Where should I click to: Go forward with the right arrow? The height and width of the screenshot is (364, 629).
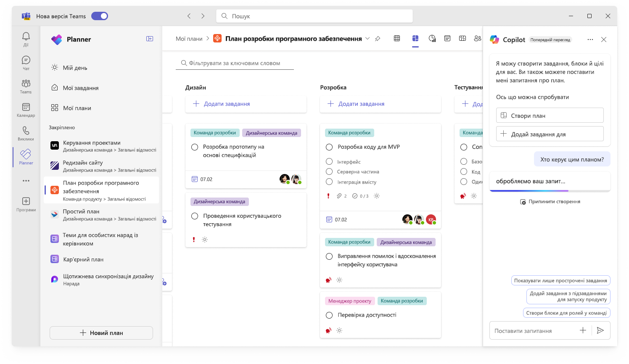(203, 16)
